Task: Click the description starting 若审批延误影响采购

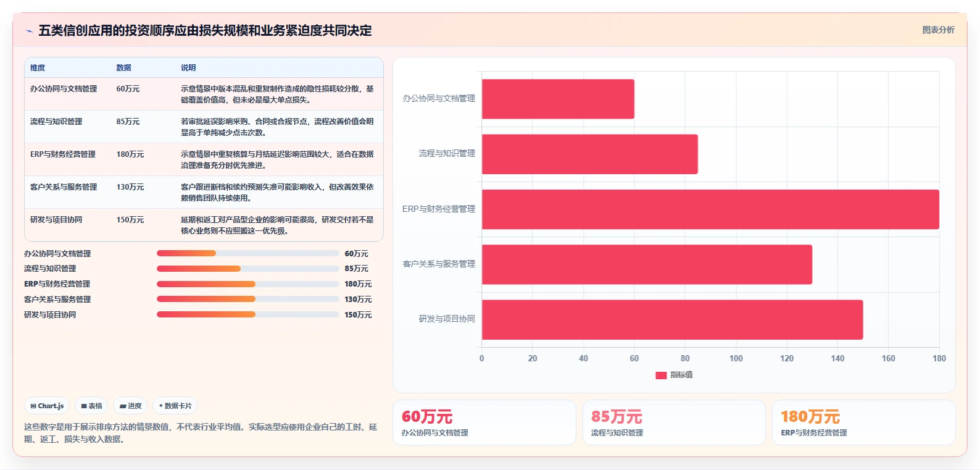Action: (x=277, y=127)
